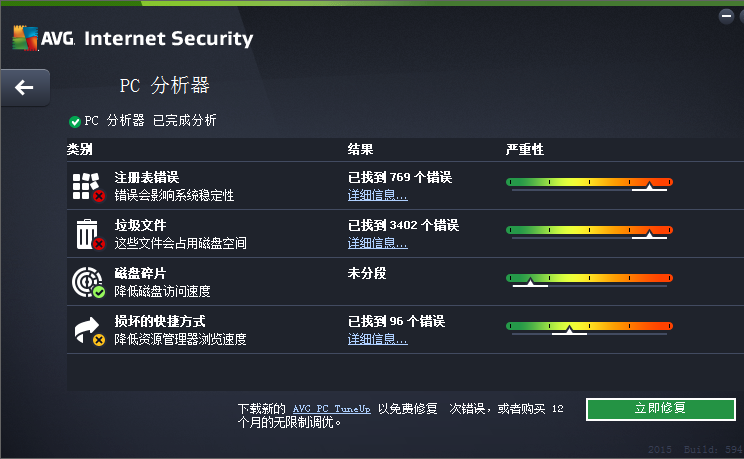Select the registry errors grid icon
This screenshot has width=744, height=459.
88,187
